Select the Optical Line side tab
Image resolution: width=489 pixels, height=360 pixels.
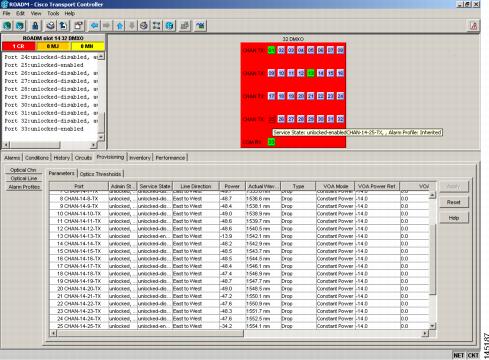tap(24, 178)
